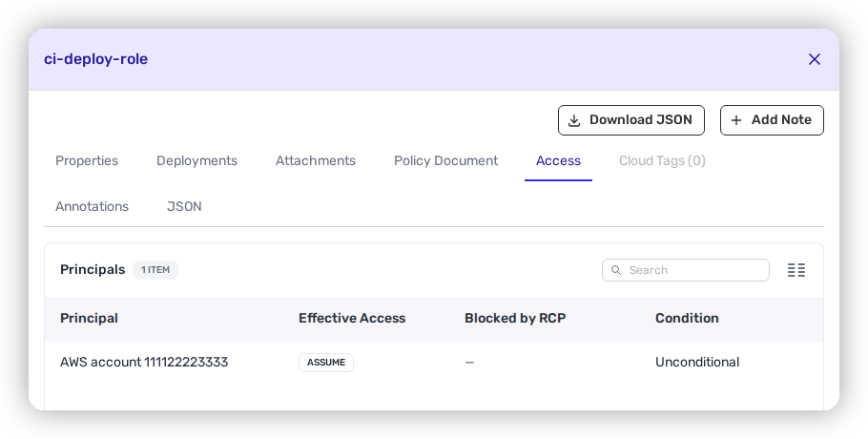The width and height of the screenshot is (868, 439).
Task: Open the JSON tab
Action: click(x=184, y=206)
